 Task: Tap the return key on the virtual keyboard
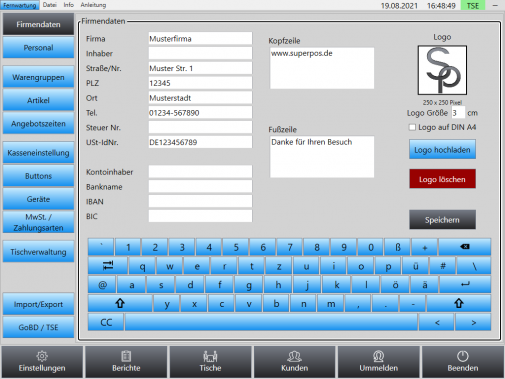pos(465,285)
